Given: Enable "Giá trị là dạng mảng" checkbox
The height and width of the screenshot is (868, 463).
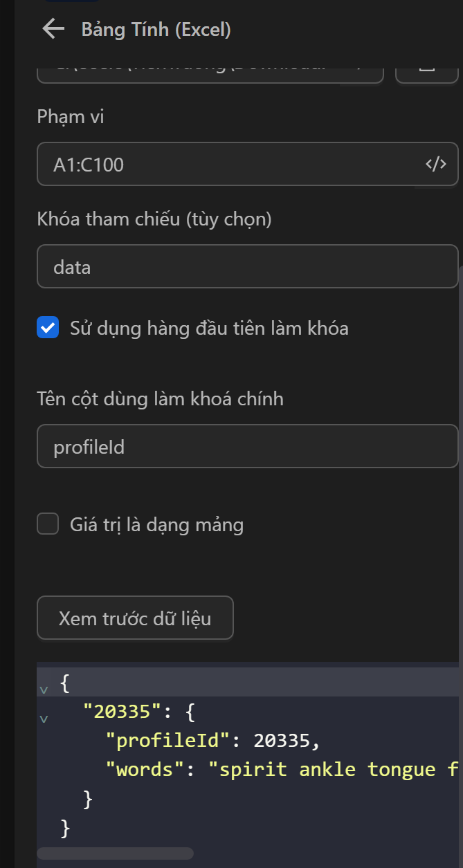Looking at the screenshot, I should pyautogui.click(x=48, y=524).
